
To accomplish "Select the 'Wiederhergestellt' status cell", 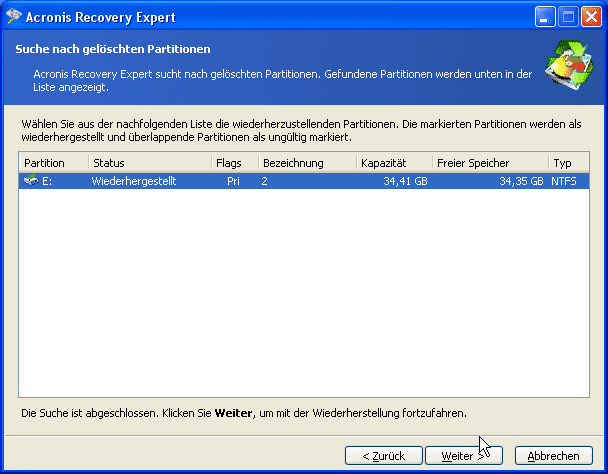I will tap(134, 181).
